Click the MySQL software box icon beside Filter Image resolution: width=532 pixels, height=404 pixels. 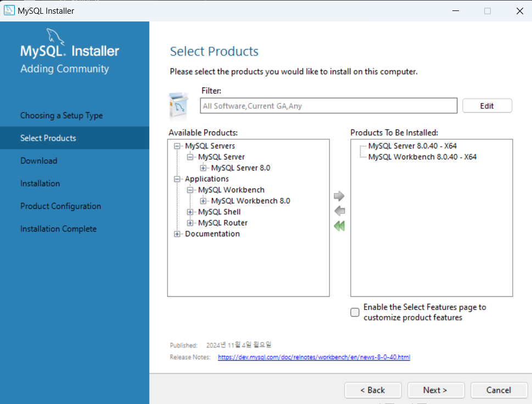click(179, 106)
